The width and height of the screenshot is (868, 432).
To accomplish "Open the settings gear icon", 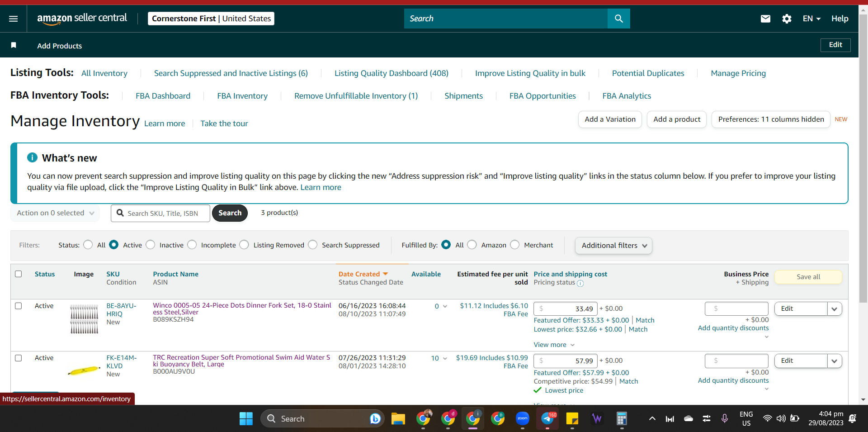I will (x=787, y=19).
